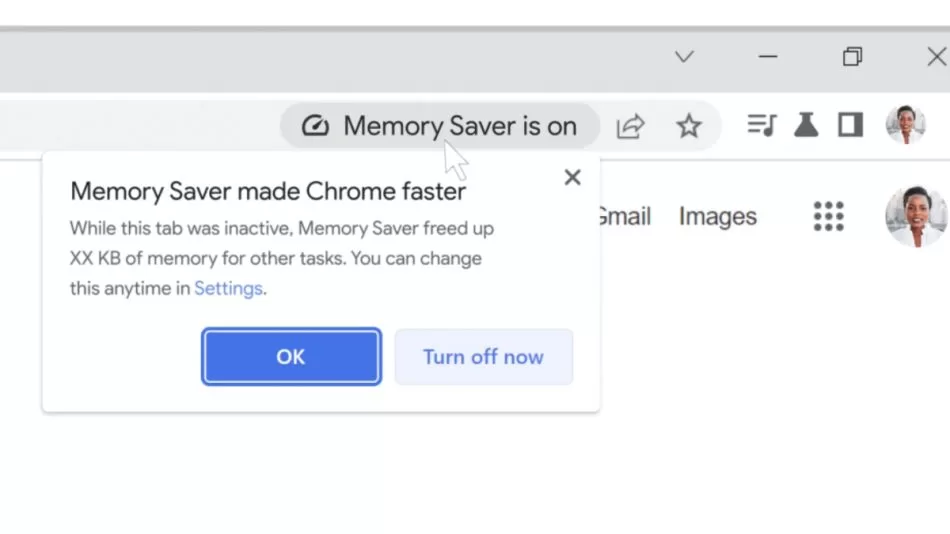Toggle the side panel icon

click(x=850, y=125)
